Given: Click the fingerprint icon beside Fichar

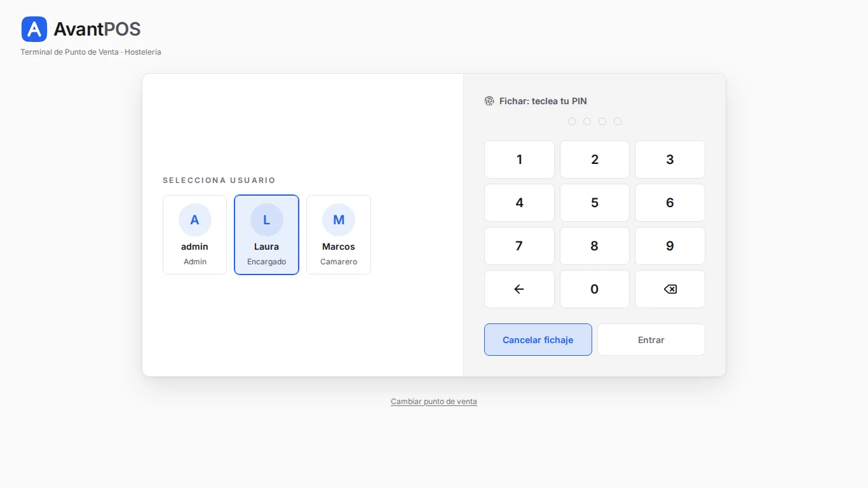Looking at the screenshot, I should [x=489, y=101].
